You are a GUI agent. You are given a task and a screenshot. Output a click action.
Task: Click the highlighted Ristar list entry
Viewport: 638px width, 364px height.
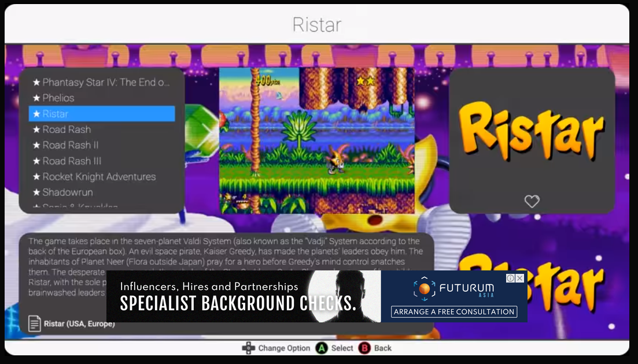point(101,114)
